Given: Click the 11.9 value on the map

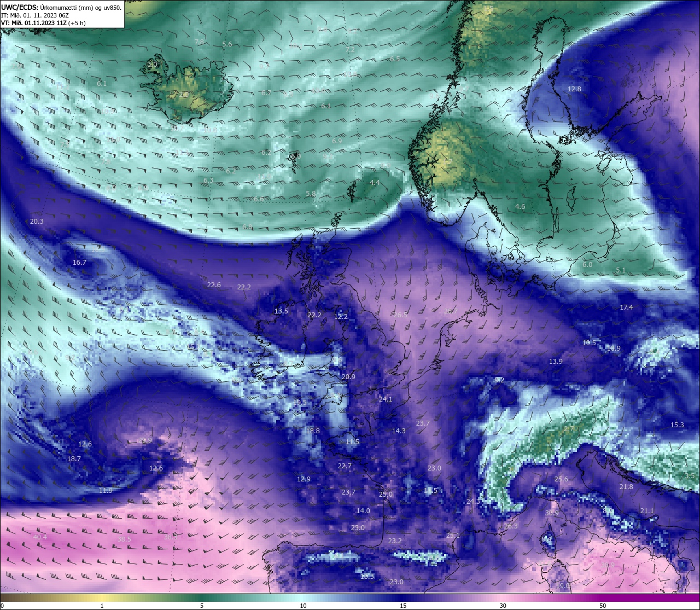Looking at the screenshot, I should pos(106,491).
